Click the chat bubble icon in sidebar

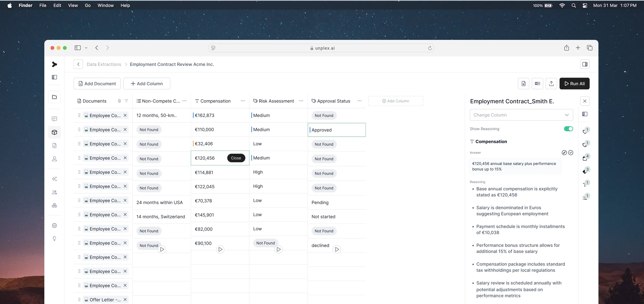coord(54,119)
